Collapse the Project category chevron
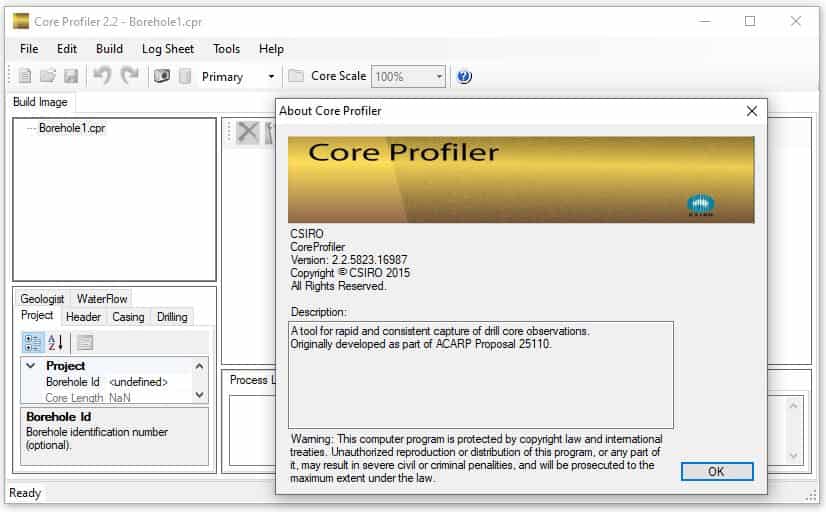 click(x=31, y=365)
